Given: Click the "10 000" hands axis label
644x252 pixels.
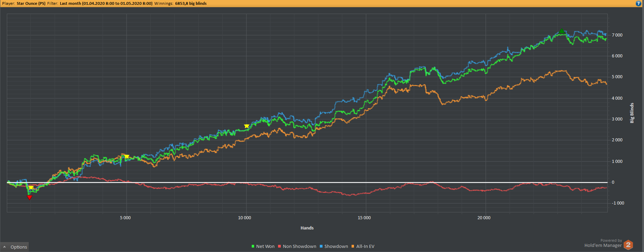Looking at the screenshot, I should (x=245, y=218).
